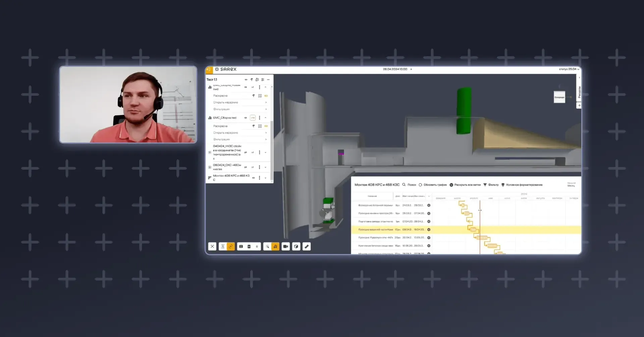The width and height of the screenshot is (644, 337).
Task: Click the fit-to-view focus icon in the bottom toolbar
Action: point(212,246)
